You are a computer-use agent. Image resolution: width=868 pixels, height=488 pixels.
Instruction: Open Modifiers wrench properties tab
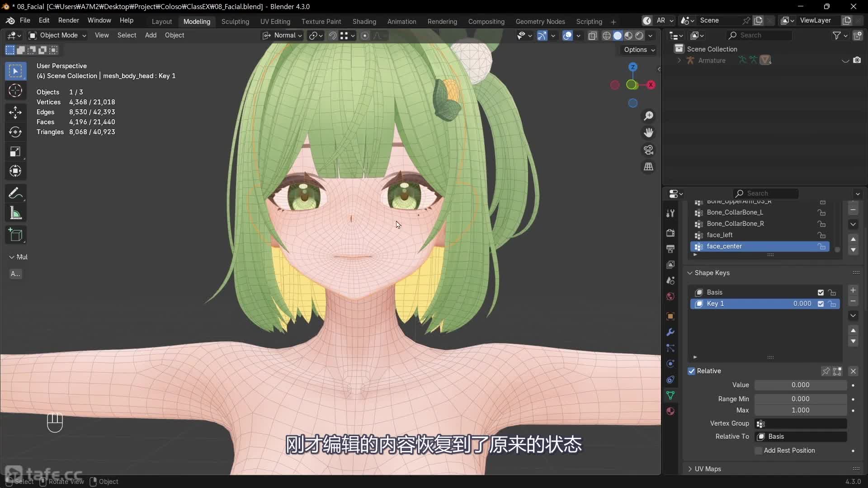coord(670,332)
